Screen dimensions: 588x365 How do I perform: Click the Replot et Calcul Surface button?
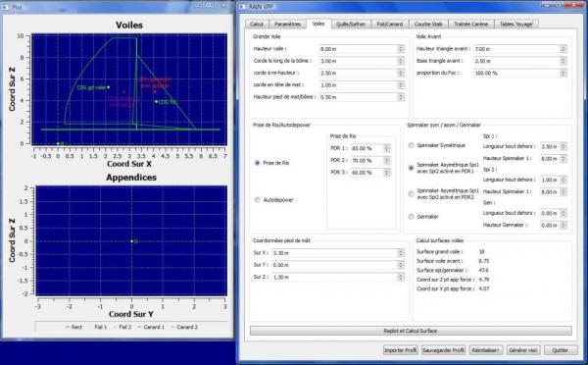tap(411, 331)
